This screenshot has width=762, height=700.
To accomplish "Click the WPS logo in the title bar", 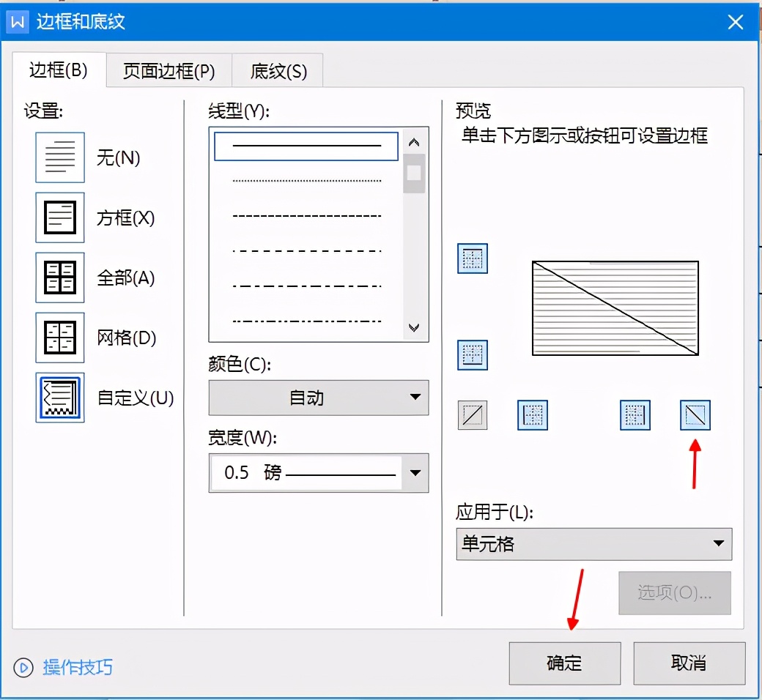I will (x=17, y=21).
